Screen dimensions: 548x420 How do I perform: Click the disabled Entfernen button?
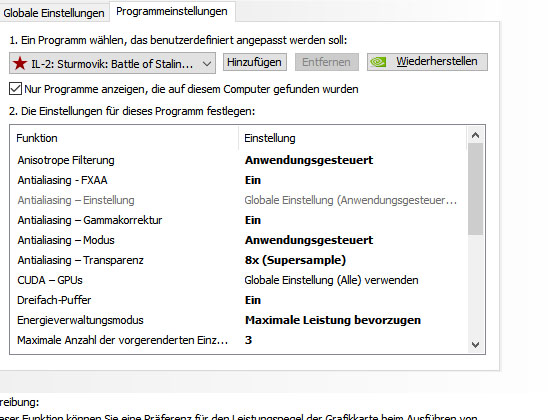326,62
